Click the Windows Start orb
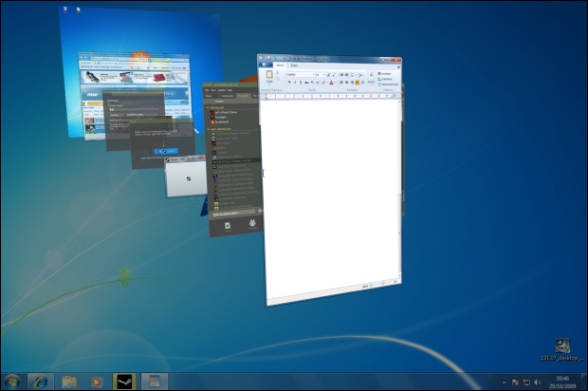Screen dimensions: 588x391 (12, 381)
